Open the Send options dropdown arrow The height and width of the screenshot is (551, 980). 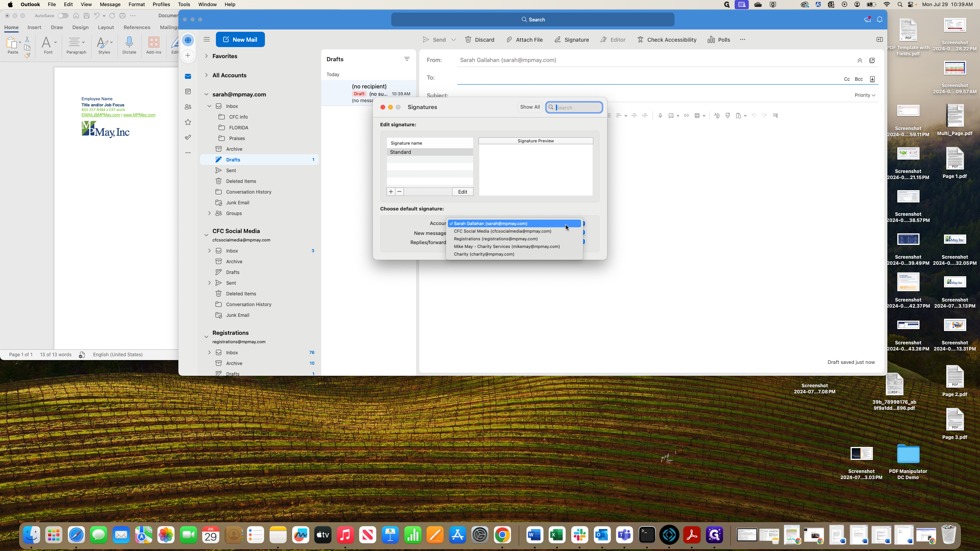[454, 40]
